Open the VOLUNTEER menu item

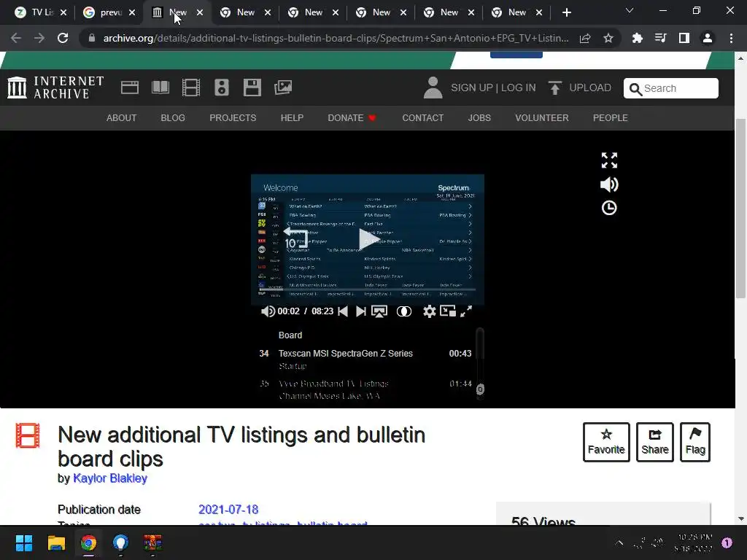[542, 117]
